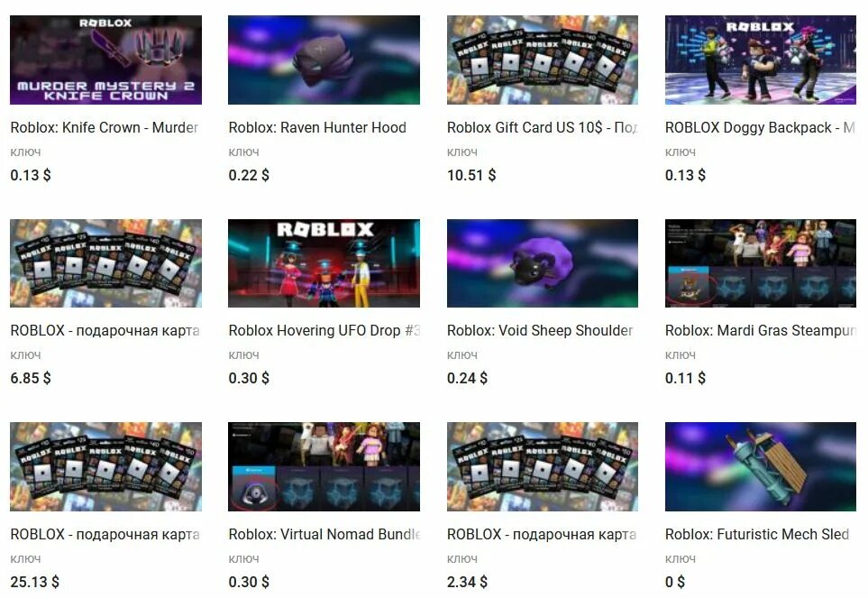The width and height of the screenshot is (868, 598).
Task: Click the gift card image priced 6.85 $
Action: (105, 263)
